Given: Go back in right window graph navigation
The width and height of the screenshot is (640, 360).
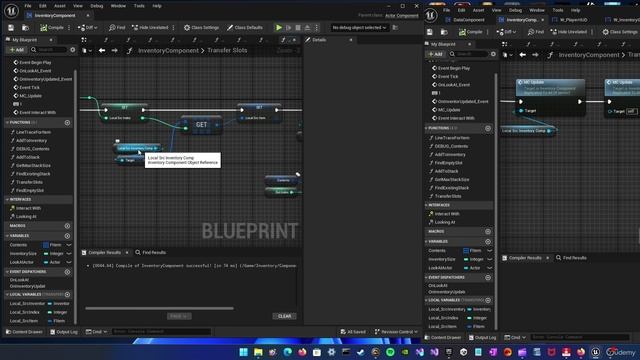Looking at the screenshot, I should point(522,55).
